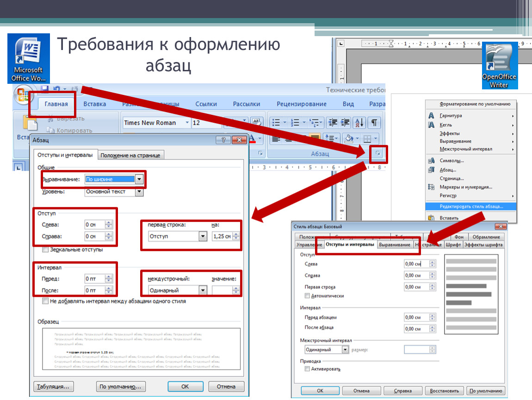532x400 pixels.
Task: Toggle the paragraph marks (¶) button
Action: coord(374,123)
